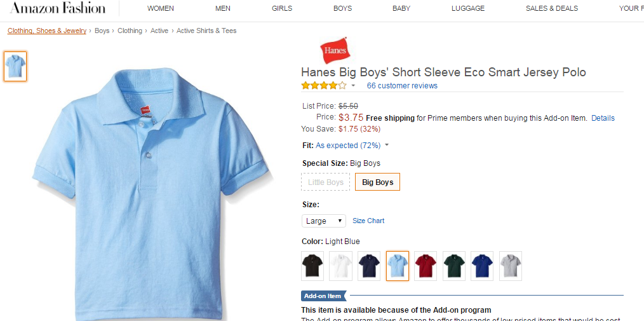The image size is (644, 321).
Task: Select the royal blue polo swatch
Action: (482, 266)
